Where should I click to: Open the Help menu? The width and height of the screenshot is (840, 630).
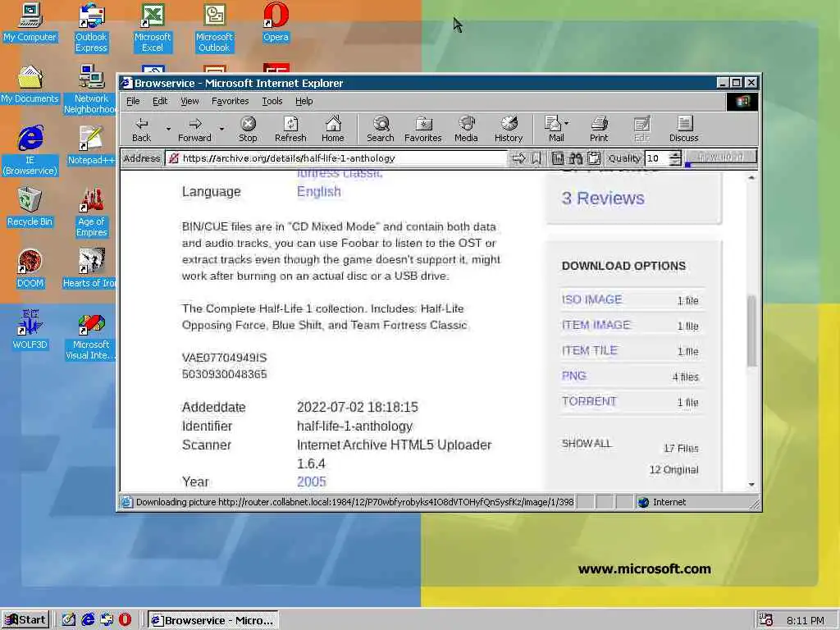[304, 101]
